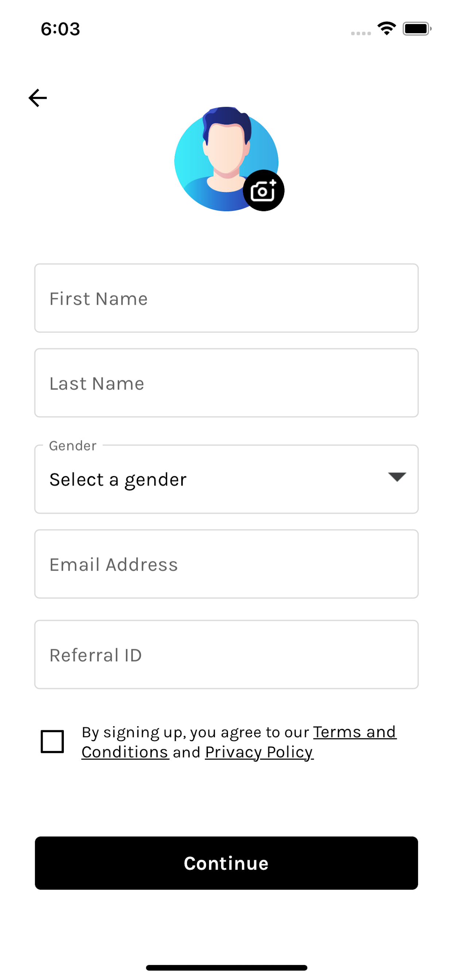Tap the camera add-photo icon
Viewport: 453px width, 980px height.
click(x=263, y=190)
